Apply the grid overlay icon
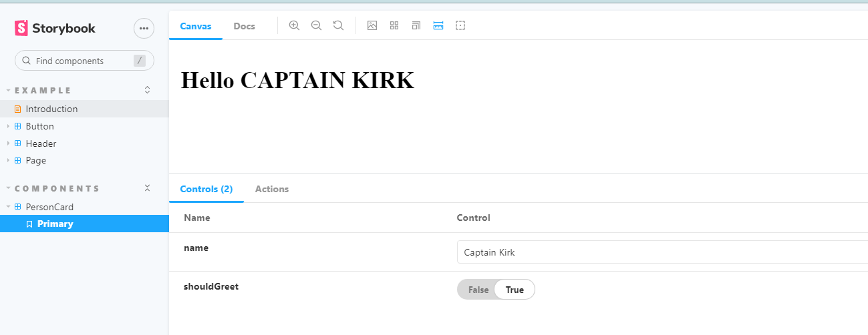Viewport: 868px width, 335px height. point(394,25)
